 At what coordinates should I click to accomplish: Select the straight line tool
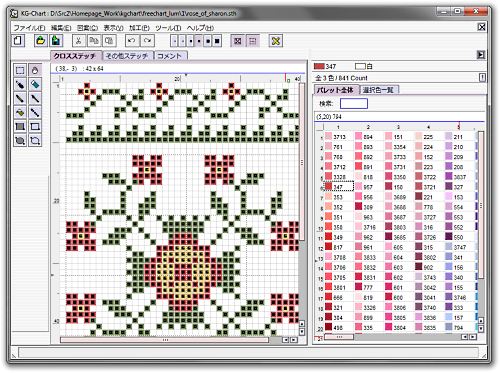35,112
